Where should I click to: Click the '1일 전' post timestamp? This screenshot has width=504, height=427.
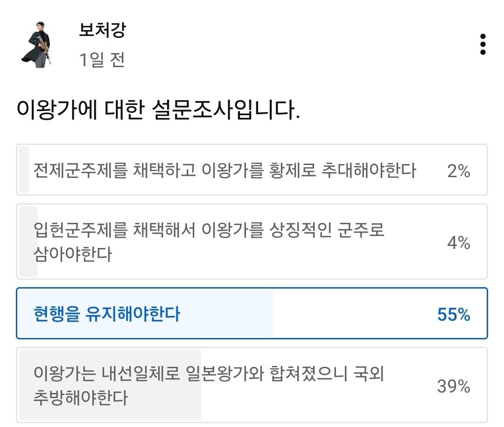pos(102,60)
